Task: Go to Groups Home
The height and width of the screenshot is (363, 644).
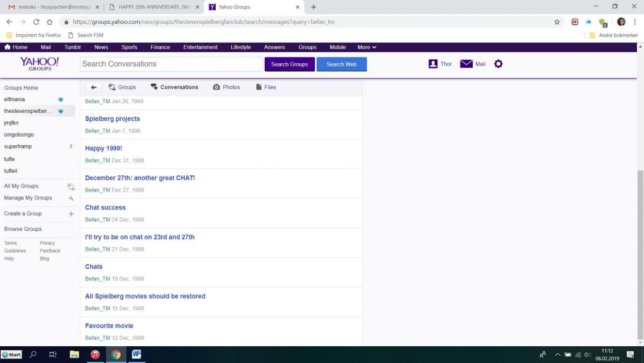Action: [21, 88]
